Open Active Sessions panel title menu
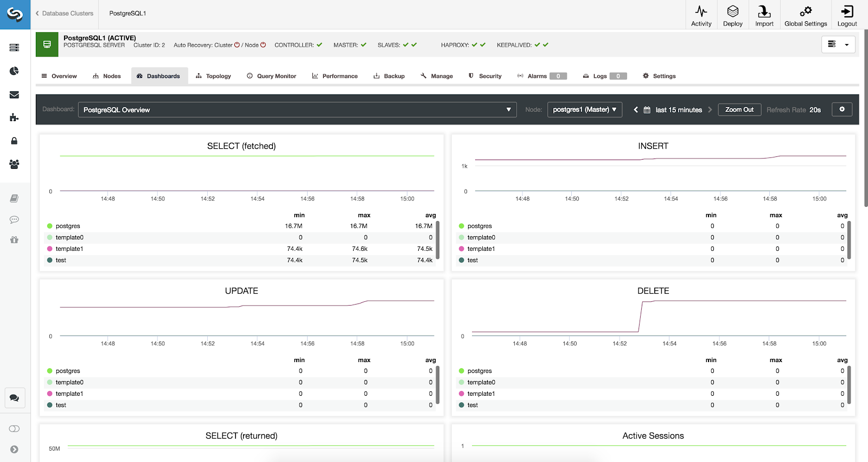868x462 pixels. [x=653, y=436]
